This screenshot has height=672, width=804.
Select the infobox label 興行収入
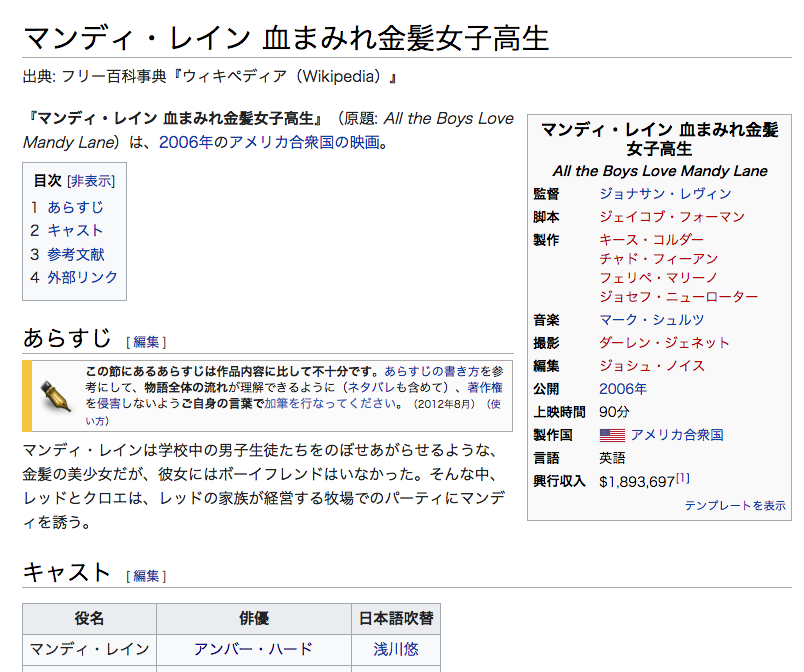pos(559,481)
